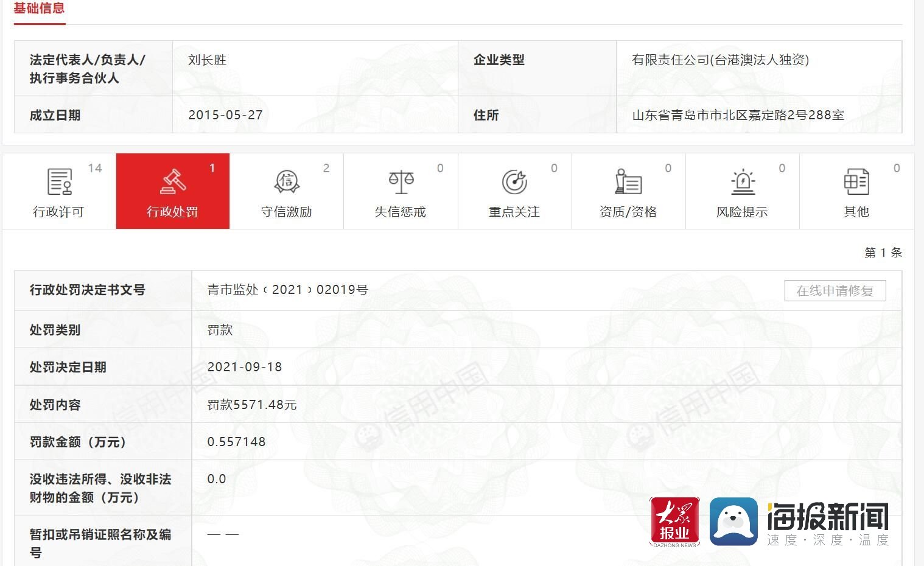Viewport: 924px width, 566px height.
Task: Click the 企业类型 field label
Action: point(499,60)
